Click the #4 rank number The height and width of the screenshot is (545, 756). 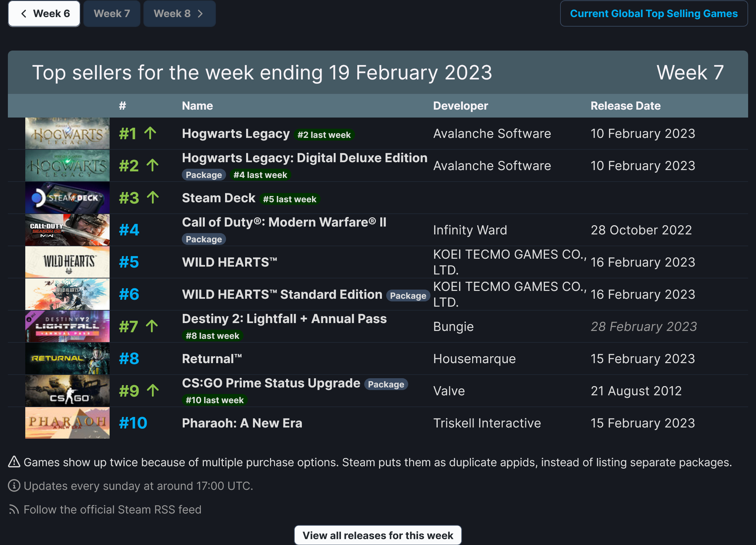click(x=129, y=230)
